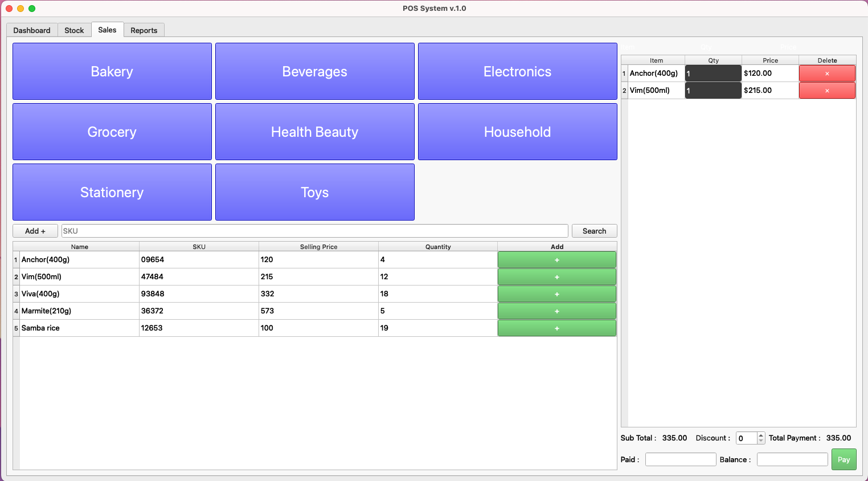This screenshot has width=868, height=481.
Task: Select the Marmite(210g) name cell
Action: click(80, 311)
